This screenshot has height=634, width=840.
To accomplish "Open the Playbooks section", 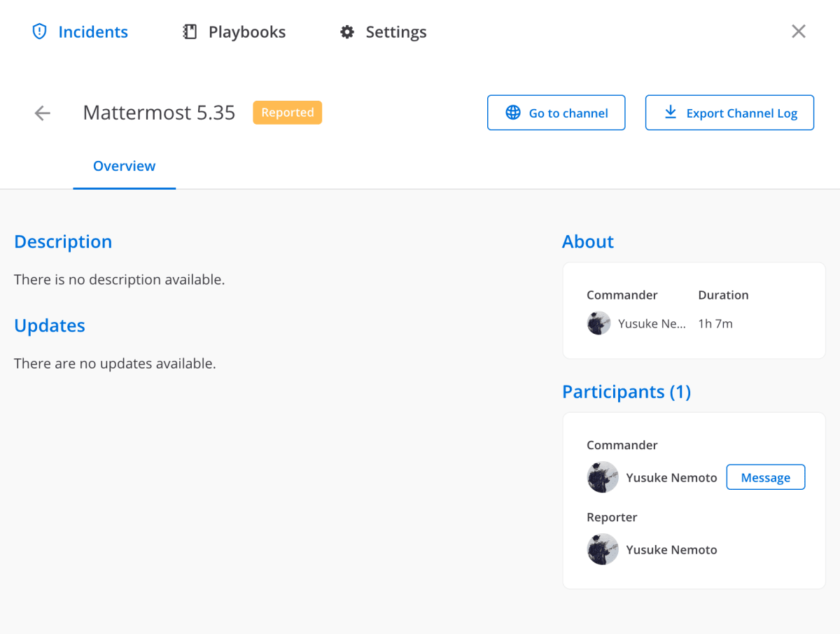I will click(234, 31).
